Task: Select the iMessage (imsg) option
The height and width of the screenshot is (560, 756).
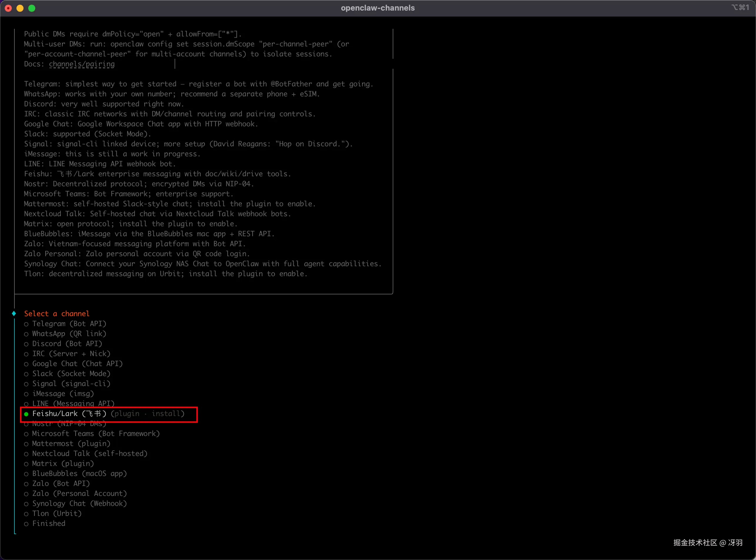Action: 63,394
